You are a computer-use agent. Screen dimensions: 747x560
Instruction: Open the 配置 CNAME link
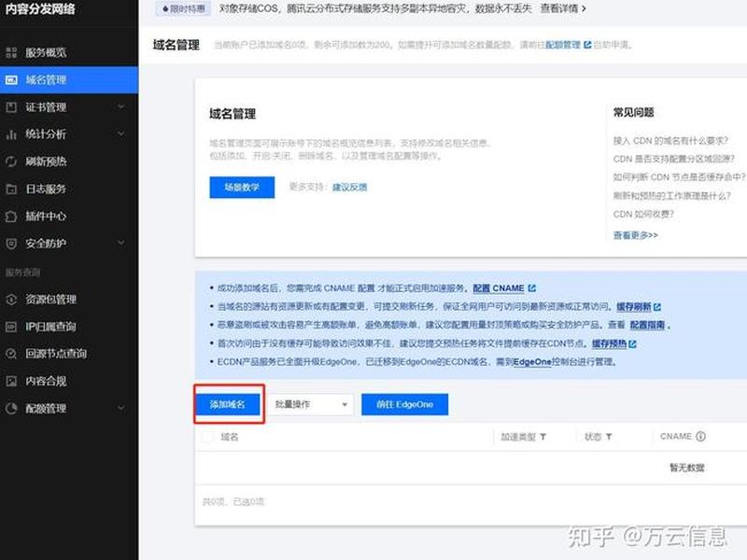[x=499, y=288]
